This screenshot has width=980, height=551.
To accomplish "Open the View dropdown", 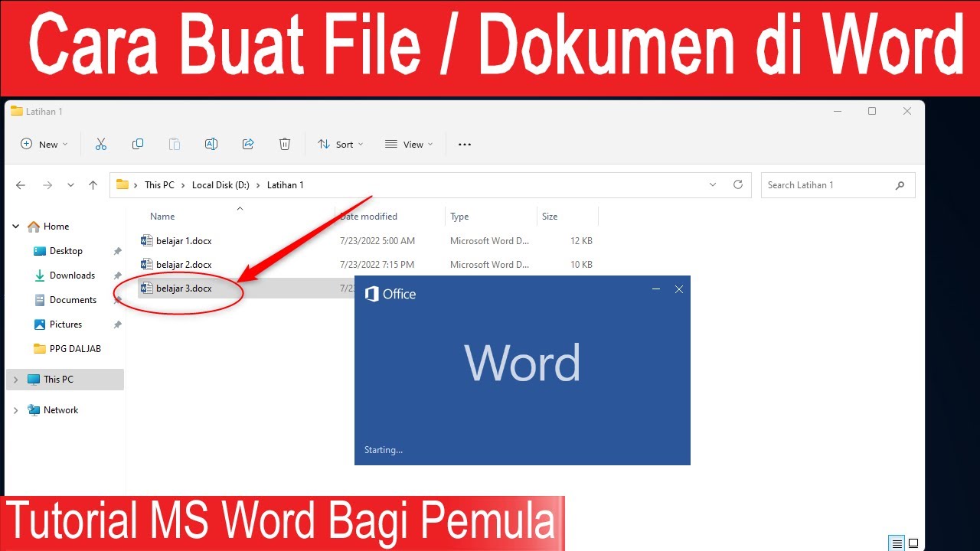I will click(x=409, y=144).
